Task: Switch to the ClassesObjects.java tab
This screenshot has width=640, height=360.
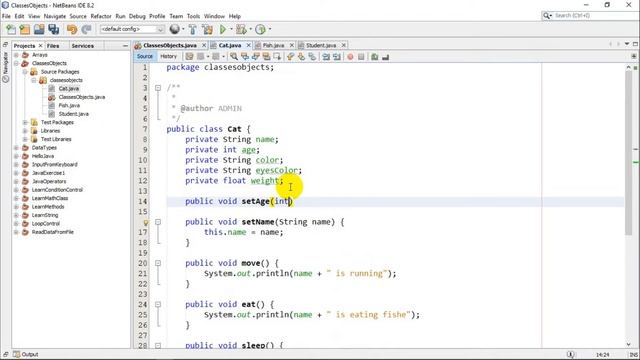Action: (x=170, y=45)
